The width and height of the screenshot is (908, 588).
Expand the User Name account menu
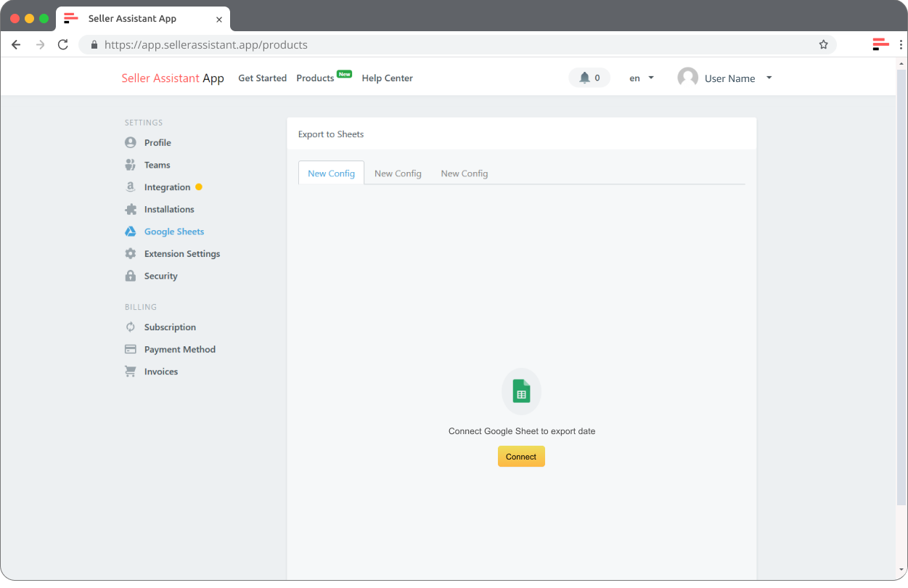pos(729,78)
